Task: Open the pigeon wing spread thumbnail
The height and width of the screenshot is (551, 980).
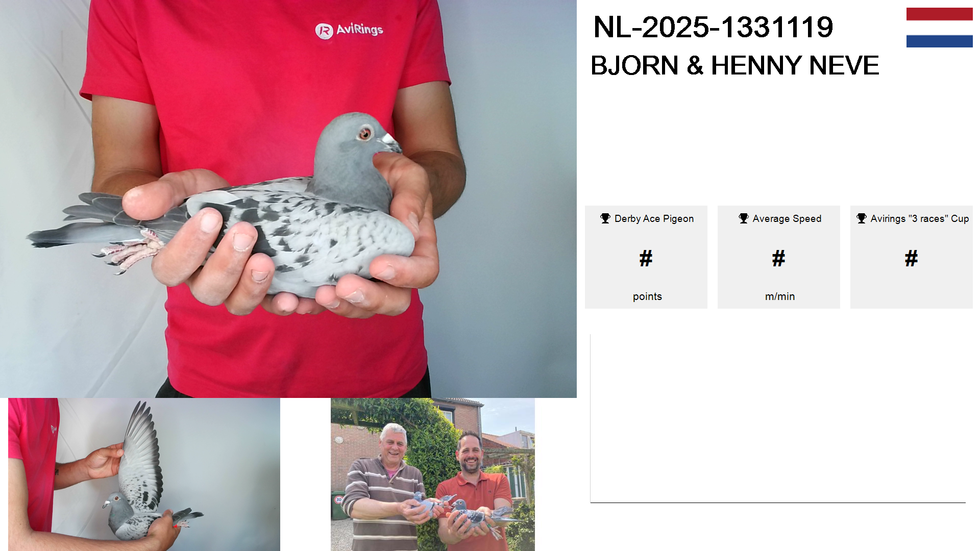Action: pyautogui.click(x=144, y=474)
